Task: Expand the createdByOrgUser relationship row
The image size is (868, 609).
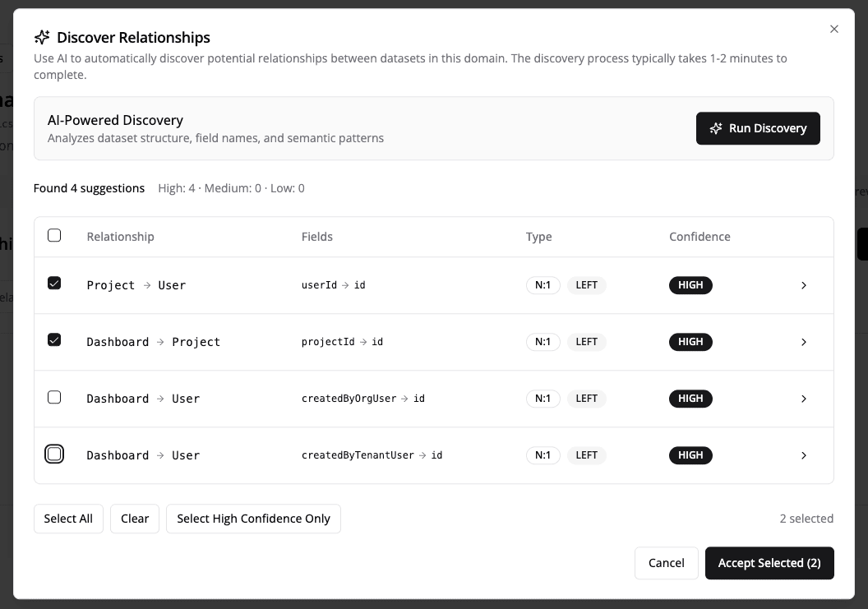Action: click(x=804, y=399)
